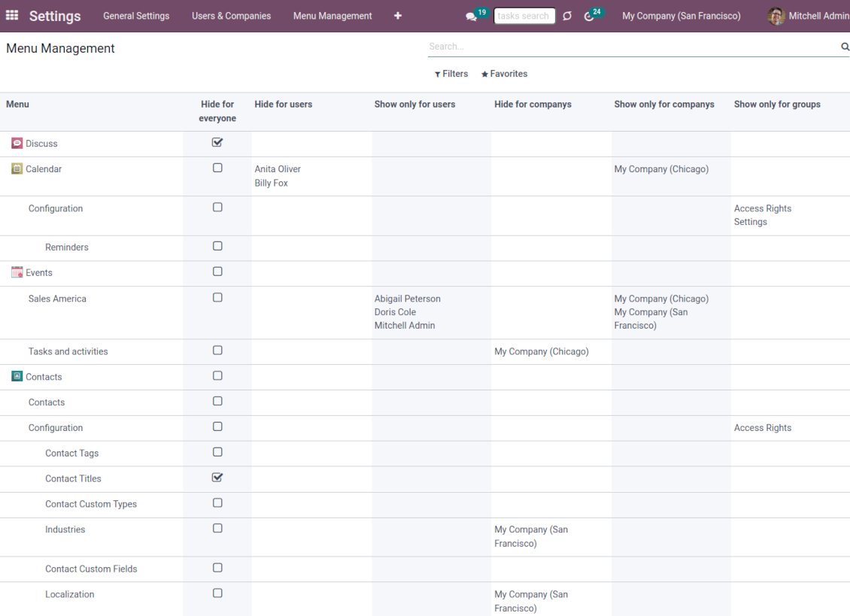The width and height of the screenshot is (850, 616).
Task: Click the Events app icon in the menu list
Action: click(x=17, y=272)
